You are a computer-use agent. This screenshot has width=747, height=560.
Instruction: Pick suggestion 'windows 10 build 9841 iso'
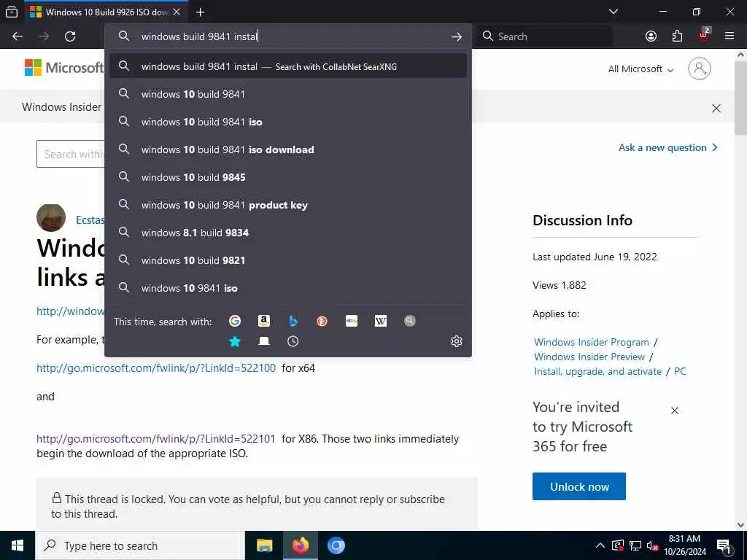pyautogui.click(x=287, y=122)
